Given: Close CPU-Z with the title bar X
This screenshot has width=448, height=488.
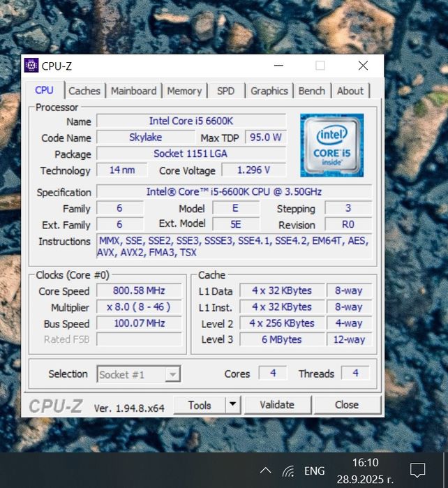Looking at the screenshot, I should (363, 66).
